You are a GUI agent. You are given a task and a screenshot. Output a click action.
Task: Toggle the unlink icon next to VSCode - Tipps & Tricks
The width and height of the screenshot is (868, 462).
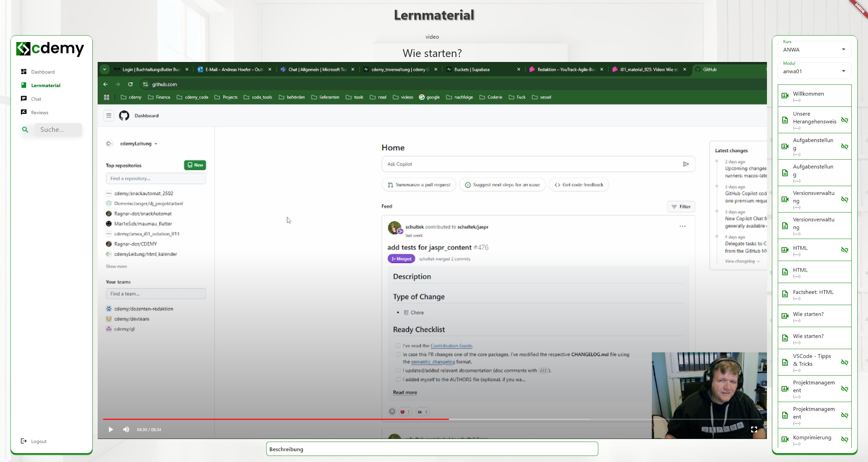point(844,362)
